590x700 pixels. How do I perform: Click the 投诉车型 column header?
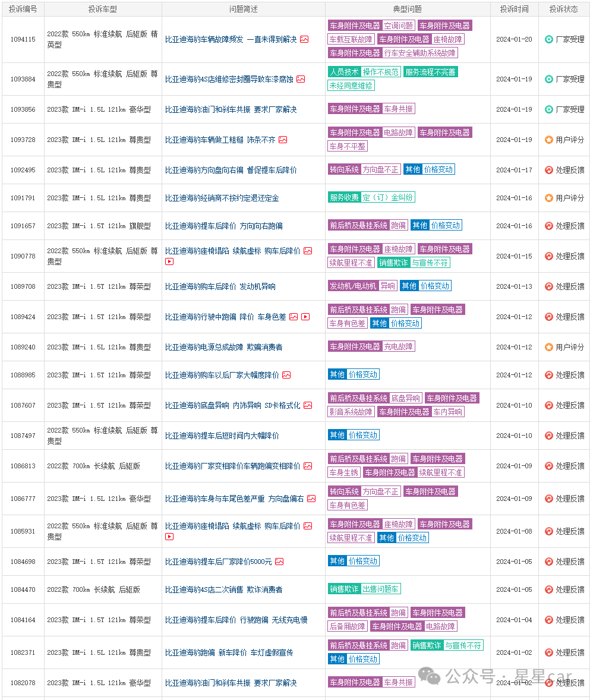click(x=103, y=10)
